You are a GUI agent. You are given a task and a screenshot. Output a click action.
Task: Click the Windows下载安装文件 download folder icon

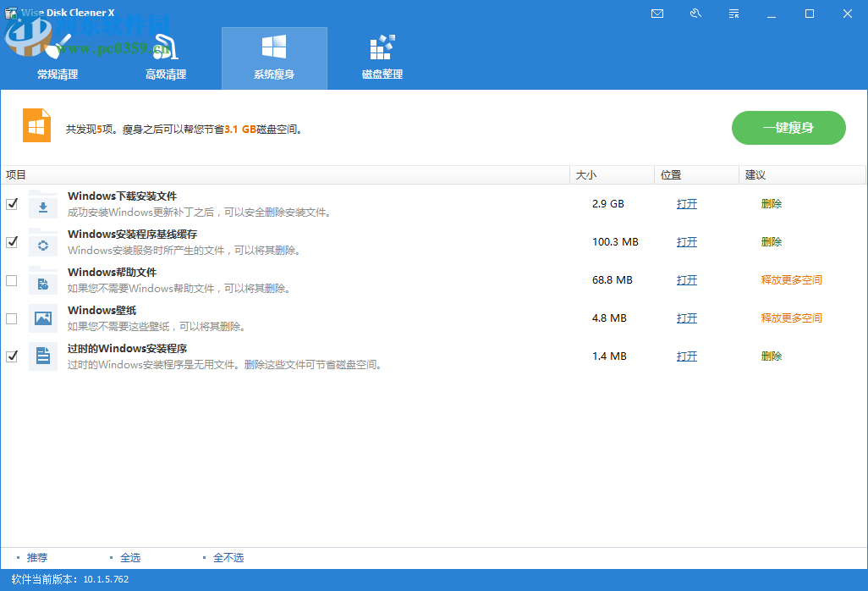tap(43, 204)
